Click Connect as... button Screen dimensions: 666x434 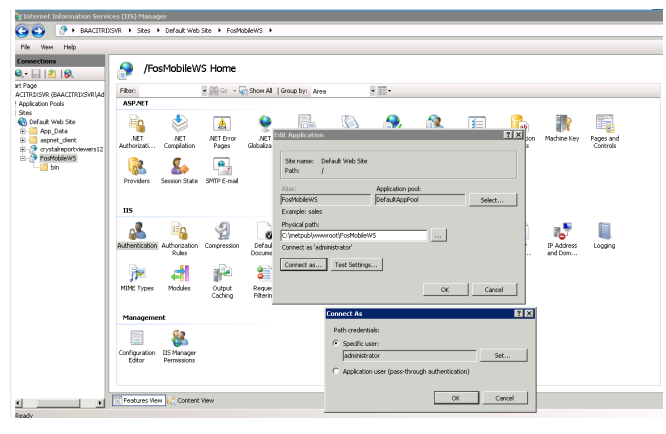pyautogui.click(x=303, y=265)
